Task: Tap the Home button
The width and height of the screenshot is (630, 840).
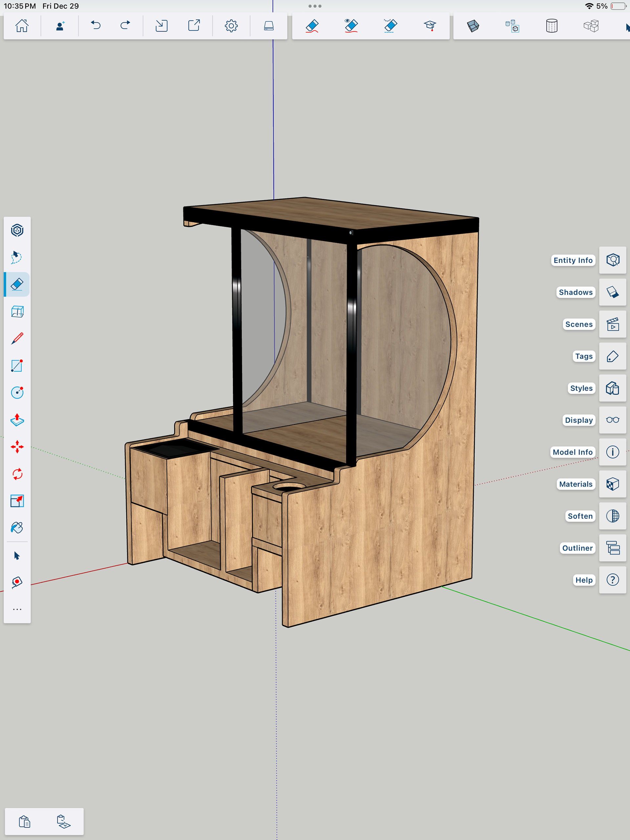Action: (22, 26)
